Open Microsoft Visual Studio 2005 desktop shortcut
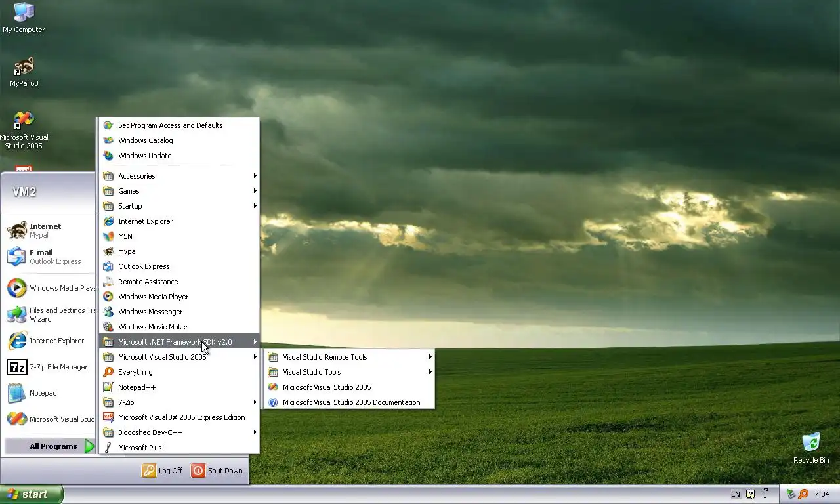The width and height of the screenshot is (840, 504). (x=24, y=130)
